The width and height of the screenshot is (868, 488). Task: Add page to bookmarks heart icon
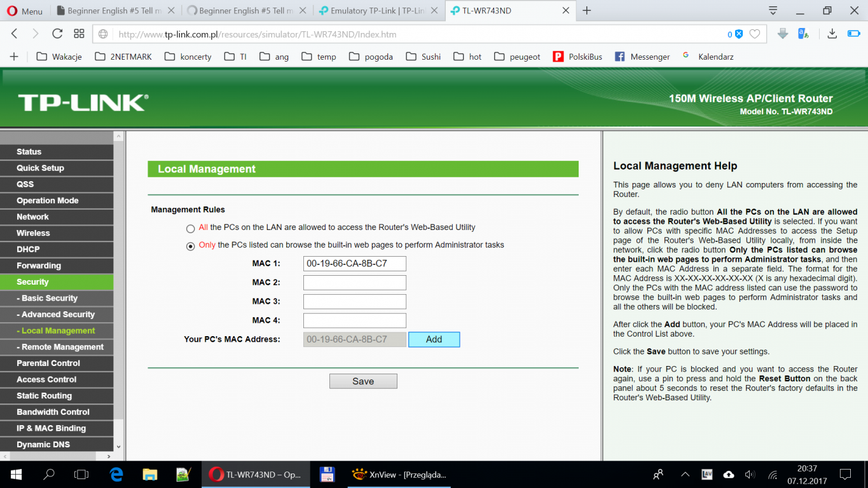(x=755, y=34)
